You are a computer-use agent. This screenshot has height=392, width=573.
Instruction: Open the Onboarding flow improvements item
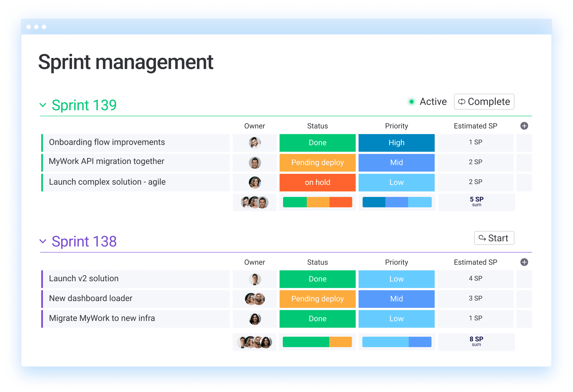(x=136, y=143)
